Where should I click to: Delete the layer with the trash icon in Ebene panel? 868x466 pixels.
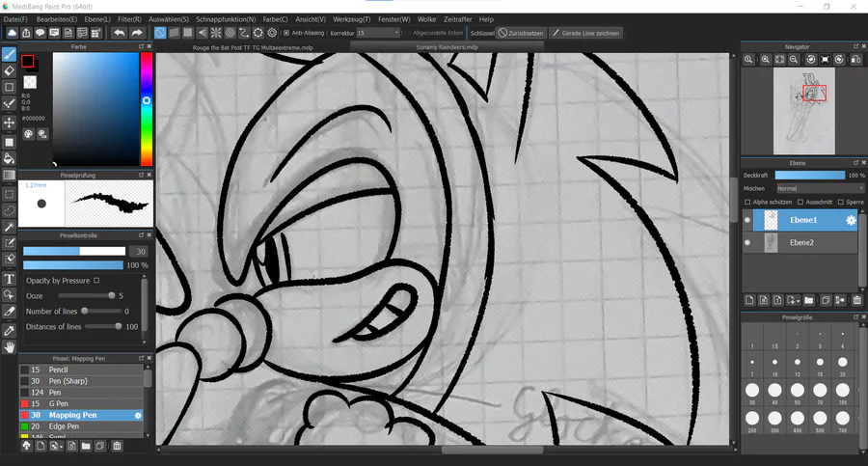[857, 300]
